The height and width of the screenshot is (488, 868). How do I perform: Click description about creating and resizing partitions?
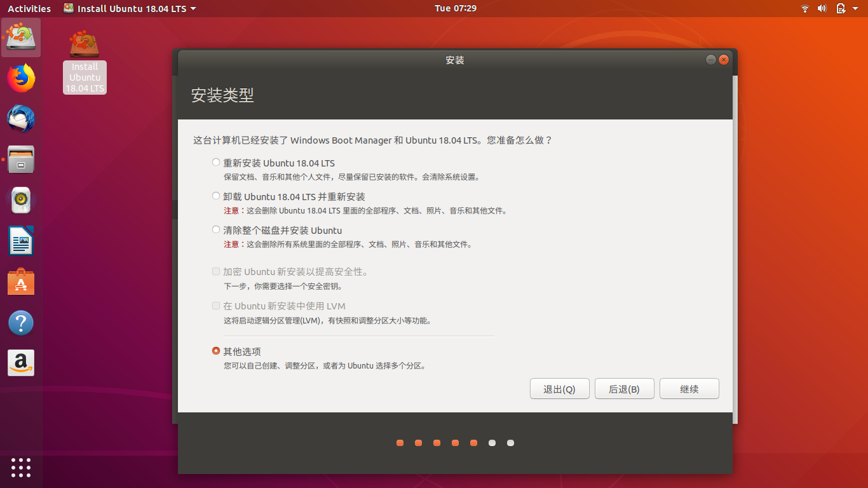click(x=324, y=366)
